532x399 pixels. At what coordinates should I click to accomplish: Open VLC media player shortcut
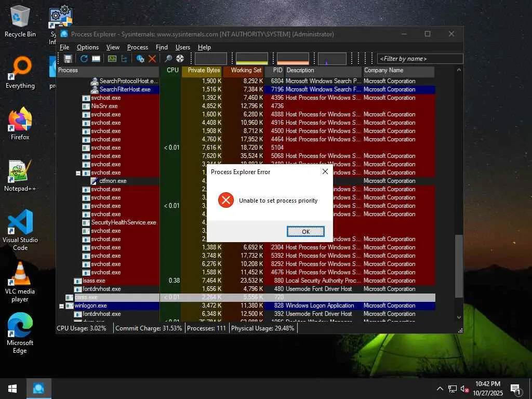click(20, 282)
